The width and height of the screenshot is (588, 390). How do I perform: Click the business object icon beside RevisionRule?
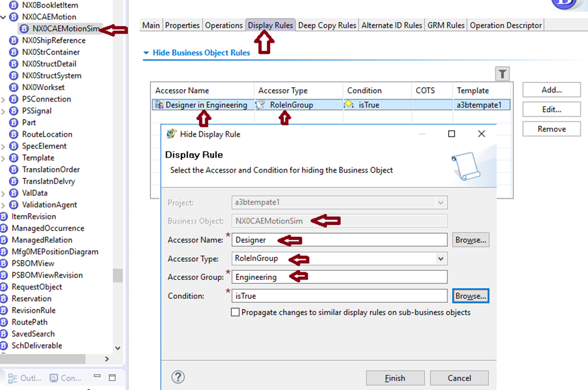(x=4, y=310)
